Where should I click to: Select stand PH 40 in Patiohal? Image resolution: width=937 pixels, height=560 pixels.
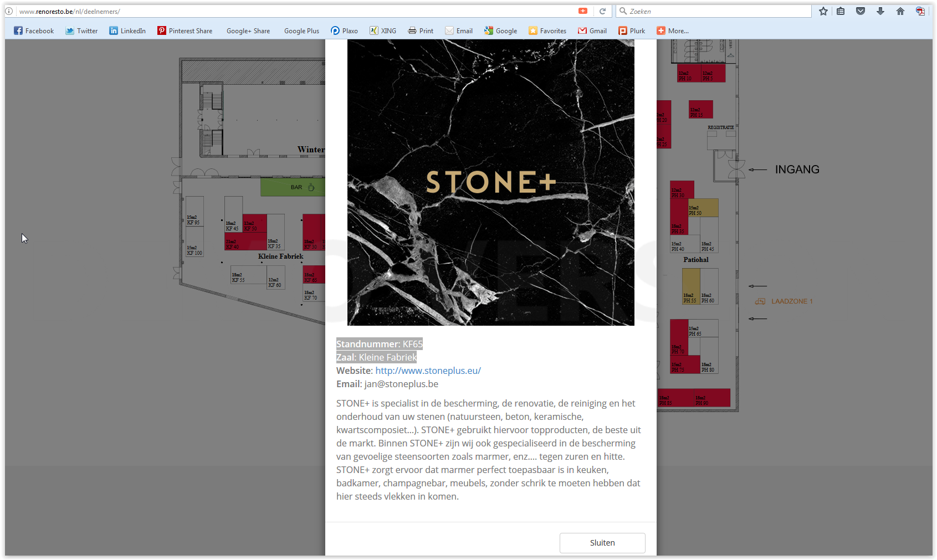pos(685,244)
